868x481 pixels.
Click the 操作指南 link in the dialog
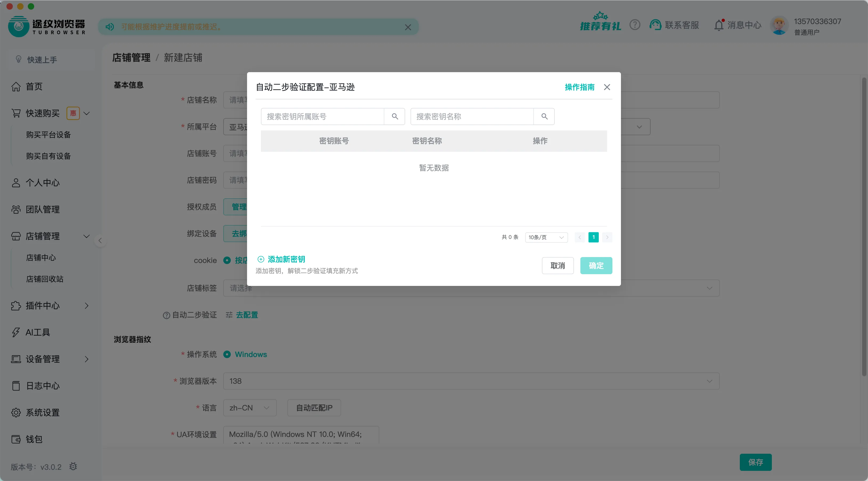coord(580,87)
